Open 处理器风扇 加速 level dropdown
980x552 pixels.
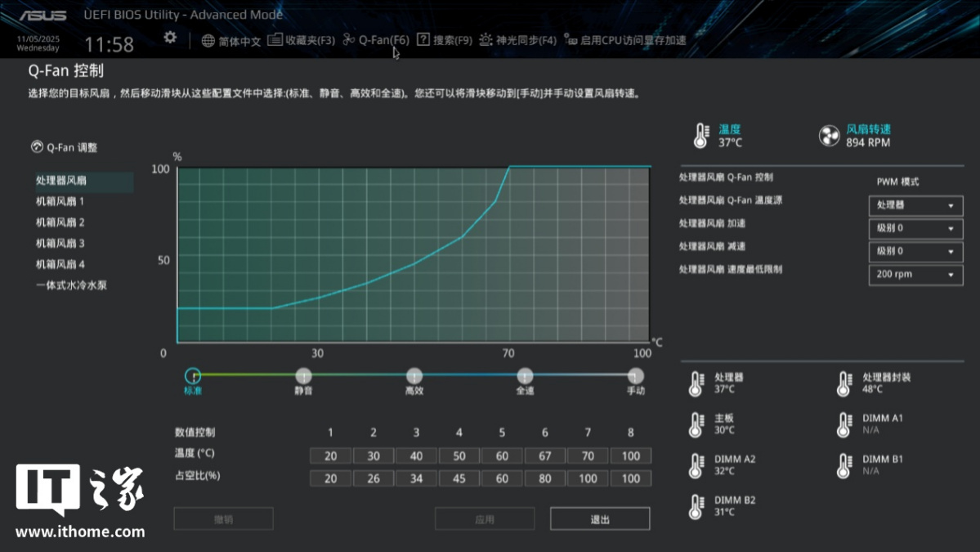pyautogui.click(x=915, y=228)
